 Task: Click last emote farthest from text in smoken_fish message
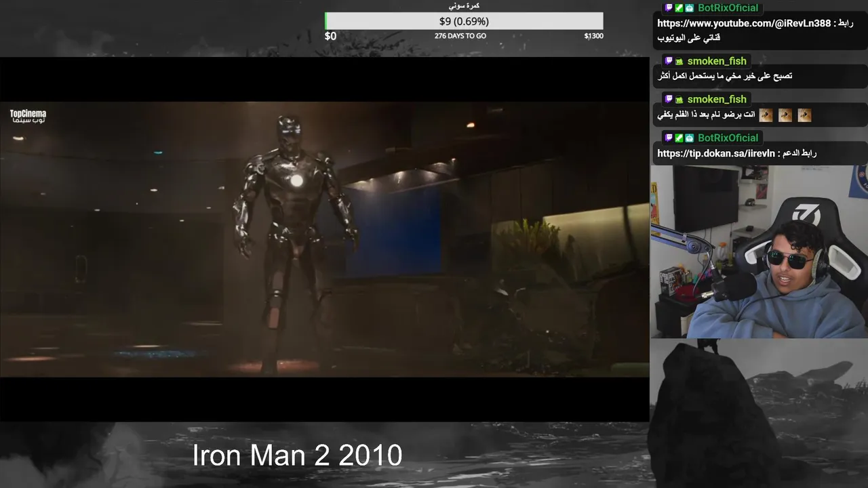pyautogui.click(x=804, y=115)
